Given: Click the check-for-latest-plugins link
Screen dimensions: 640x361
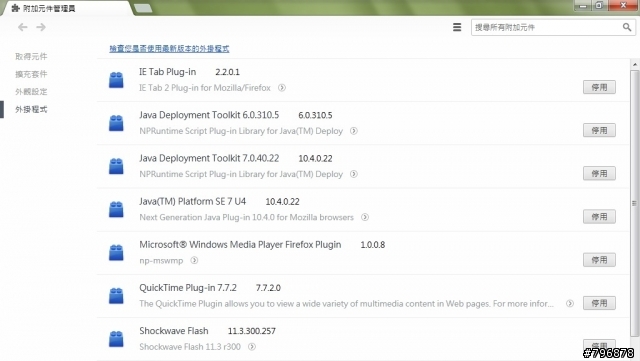Looking at the screenshot, I should pos(169,49).
